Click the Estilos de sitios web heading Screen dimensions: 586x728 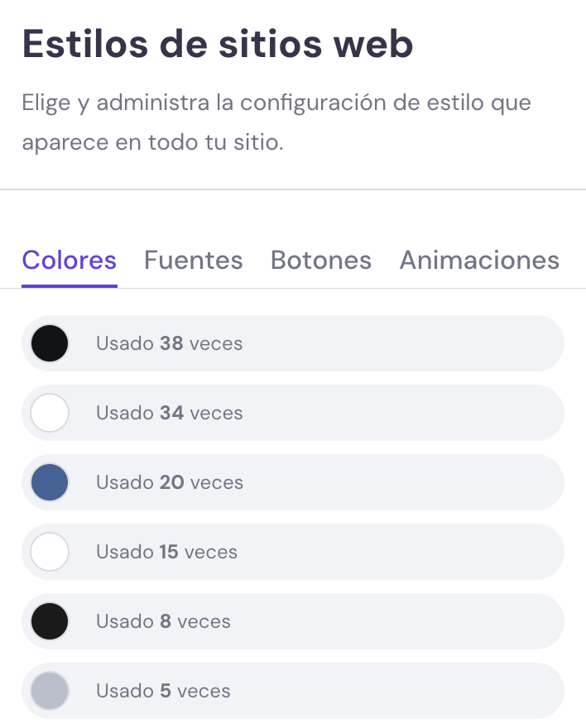(x=217, y=43)
